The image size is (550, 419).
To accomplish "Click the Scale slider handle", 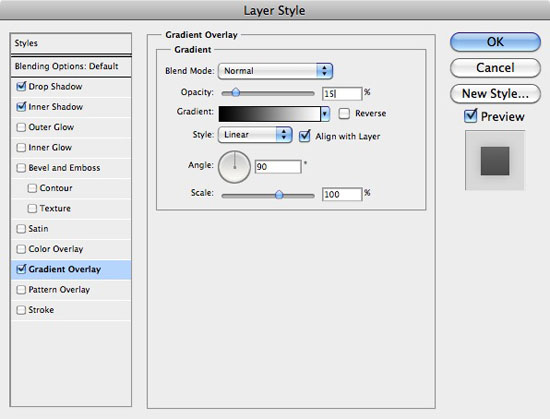I will [x=279, y=195].
